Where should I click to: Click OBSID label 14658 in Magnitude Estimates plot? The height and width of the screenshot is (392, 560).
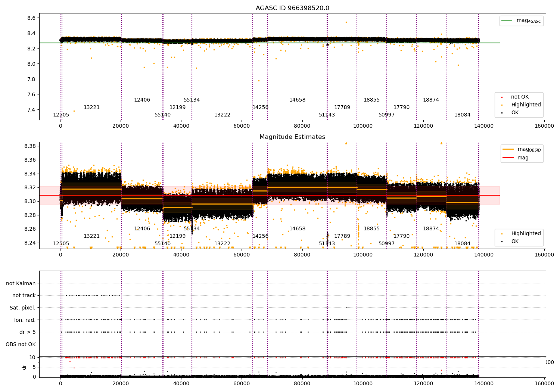(x=297, y=229)
